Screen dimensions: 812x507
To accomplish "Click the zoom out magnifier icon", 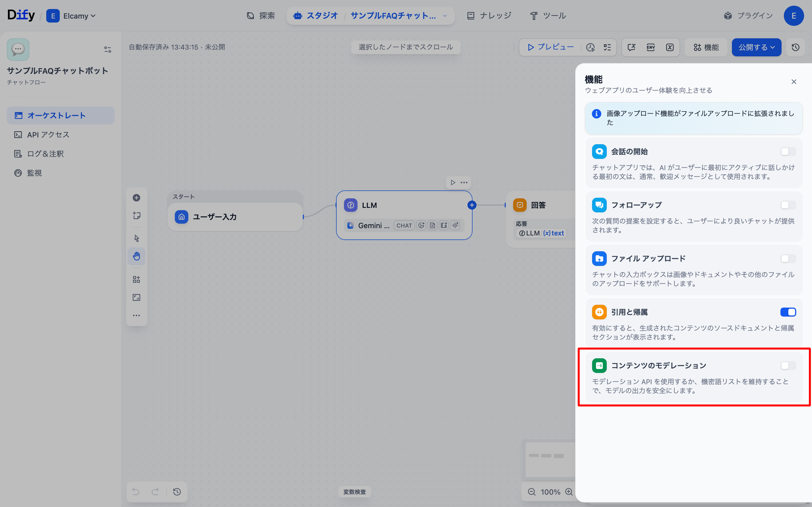I will click(531, 492).
